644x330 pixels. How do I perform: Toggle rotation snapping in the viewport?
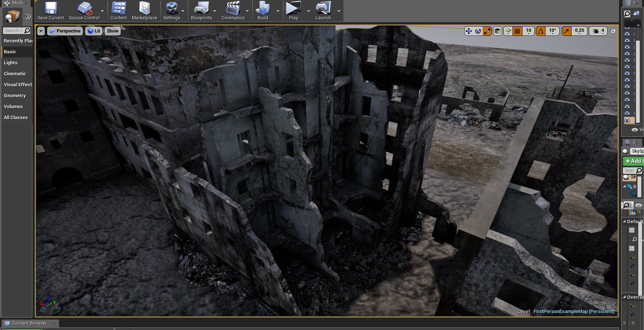[x=540, y=31]
